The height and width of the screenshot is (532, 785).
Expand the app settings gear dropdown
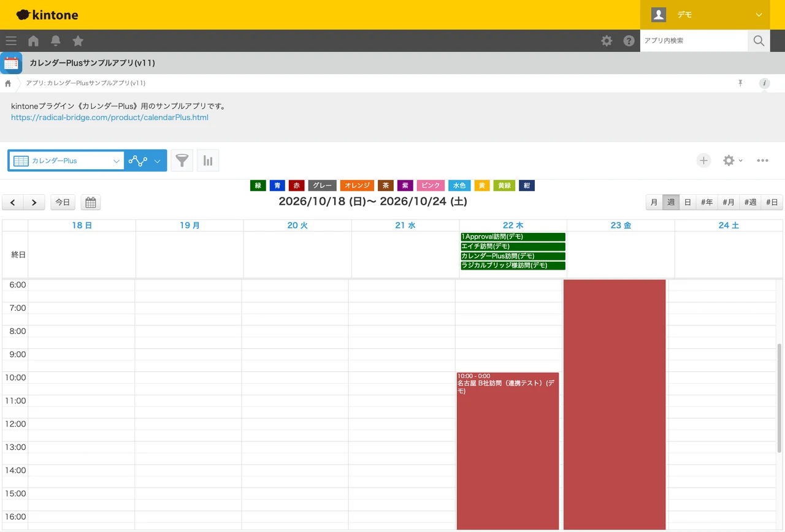733,161
